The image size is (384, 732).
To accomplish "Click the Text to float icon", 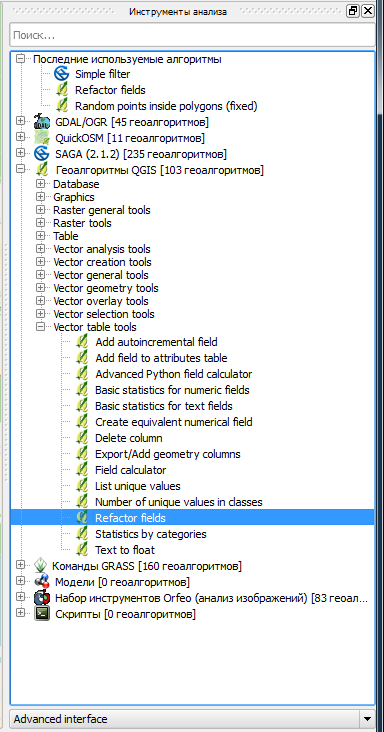I will pyautogui.click(x=82, y=549).
